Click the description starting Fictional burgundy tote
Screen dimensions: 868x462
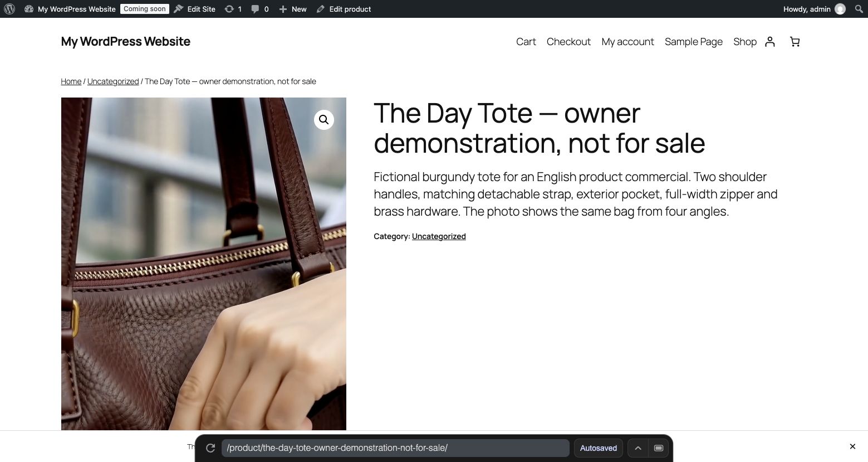[x=576, y=194]
